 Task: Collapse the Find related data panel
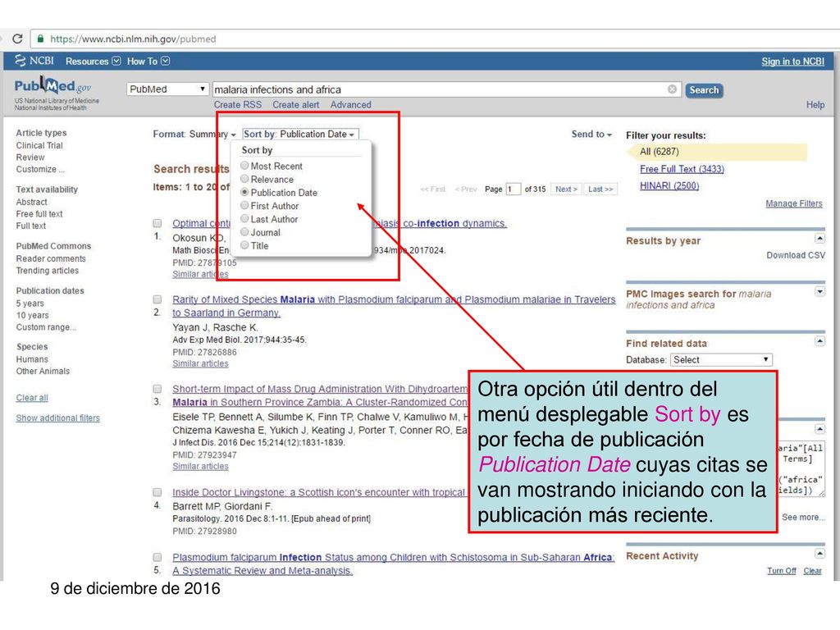(x=819, y=340)
